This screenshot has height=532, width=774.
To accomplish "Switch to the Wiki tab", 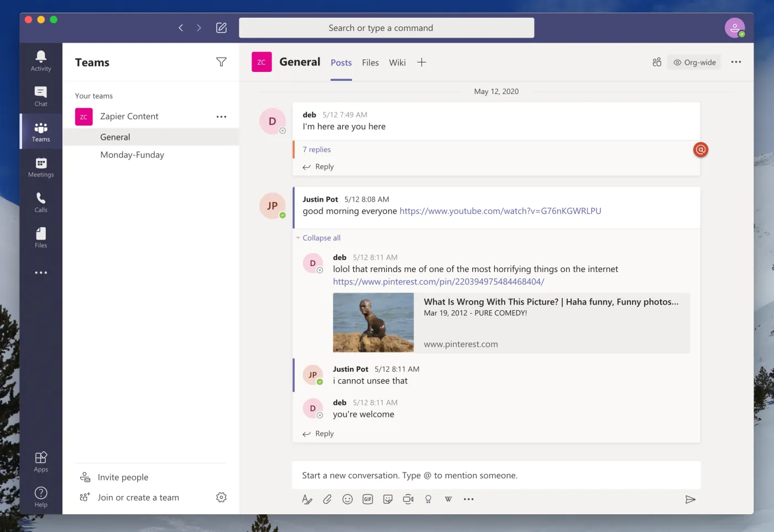I will [x=397, y=62].
